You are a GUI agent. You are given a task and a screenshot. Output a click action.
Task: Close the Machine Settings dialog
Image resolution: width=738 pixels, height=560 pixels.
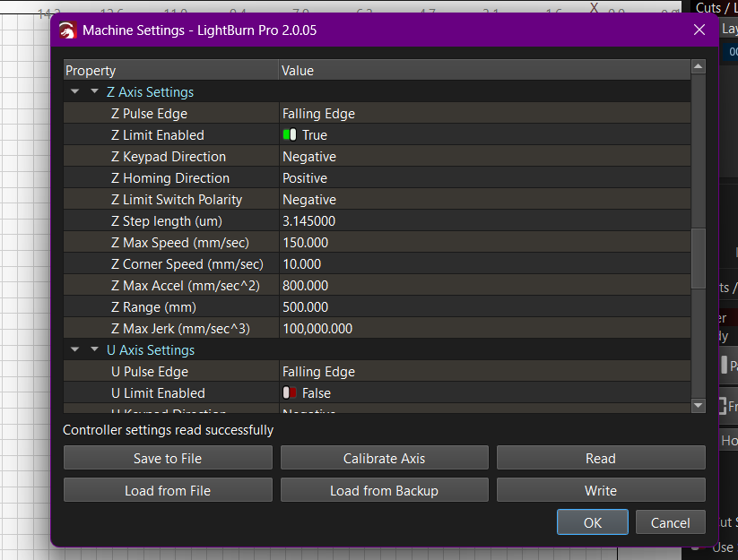(699, 30)
